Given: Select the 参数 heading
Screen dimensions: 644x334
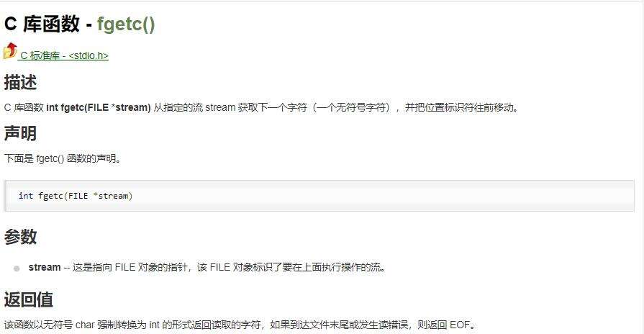Looking at the screenshot, I should pos(21,237).
